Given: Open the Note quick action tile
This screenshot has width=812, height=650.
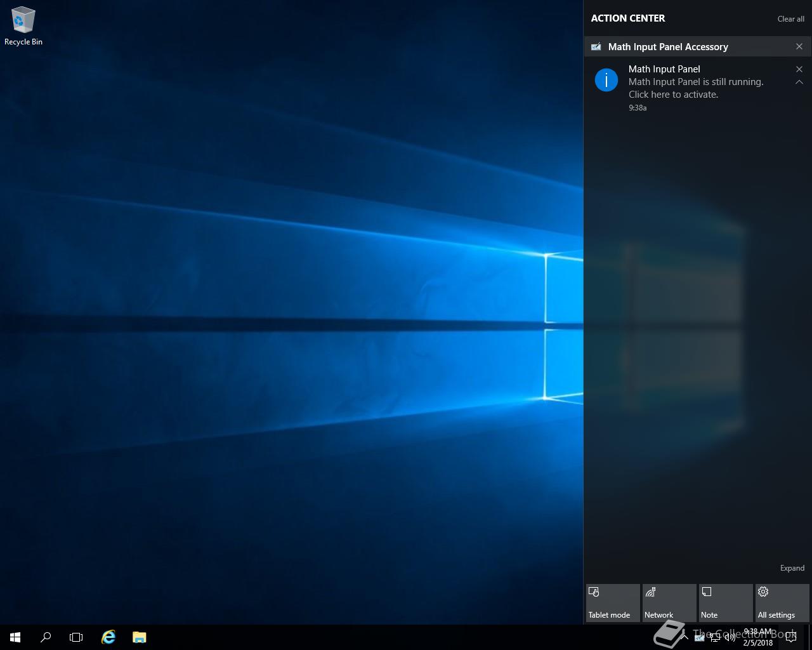Looking at the screenshot, I should click(x=726, y=603).
